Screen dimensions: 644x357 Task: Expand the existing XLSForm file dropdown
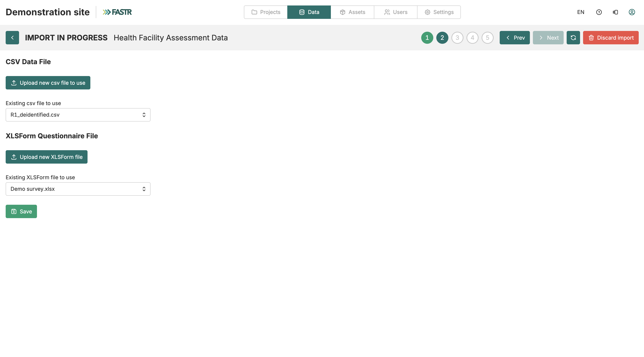(78, 189)
